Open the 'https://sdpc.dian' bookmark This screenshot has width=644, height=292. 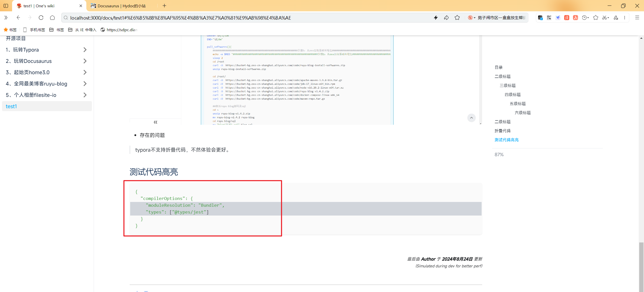coord(119,30)
